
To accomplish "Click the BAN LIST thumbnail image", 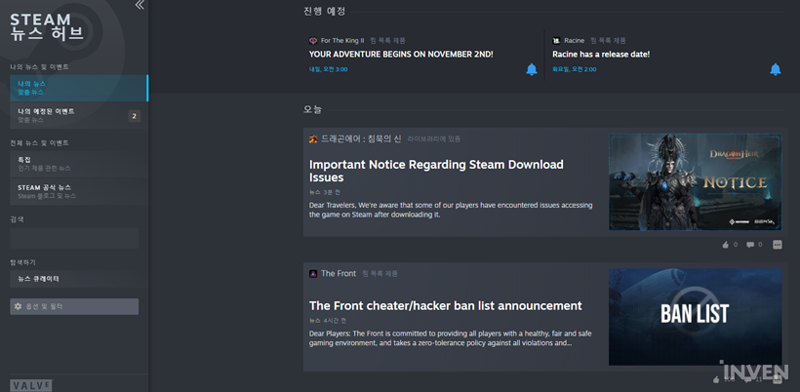I will point(695,316).
